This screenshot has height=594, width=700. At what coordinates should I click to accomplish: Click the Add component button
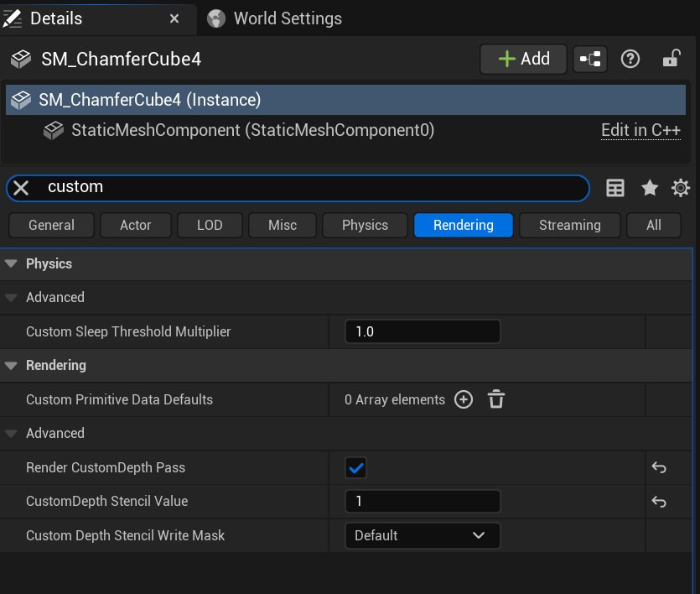pos(524,59)
